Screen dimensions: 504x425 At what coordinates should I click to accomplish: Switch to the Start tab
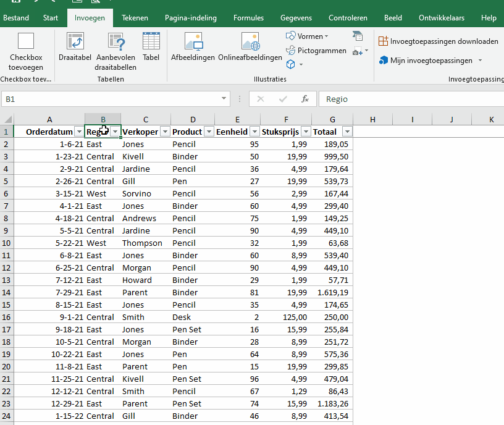point(51,18)
